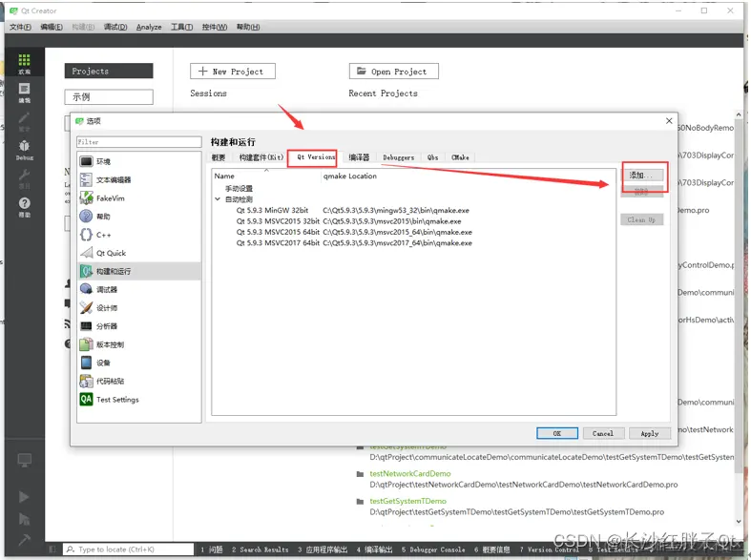Select the 手动设置 tree row
This screenshot has width=751, height=560.
point(414,189)
